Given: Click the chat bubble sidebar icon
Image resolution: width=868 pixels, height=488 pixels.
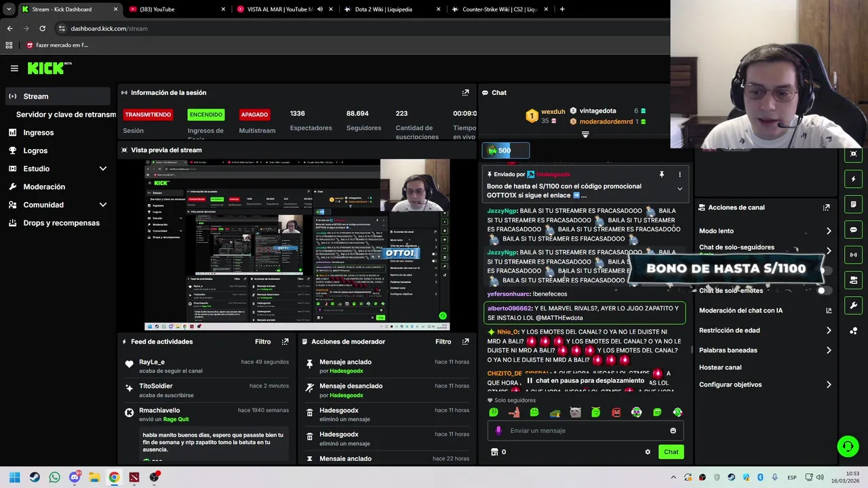Looking at the screenshot, I should 854,230.
